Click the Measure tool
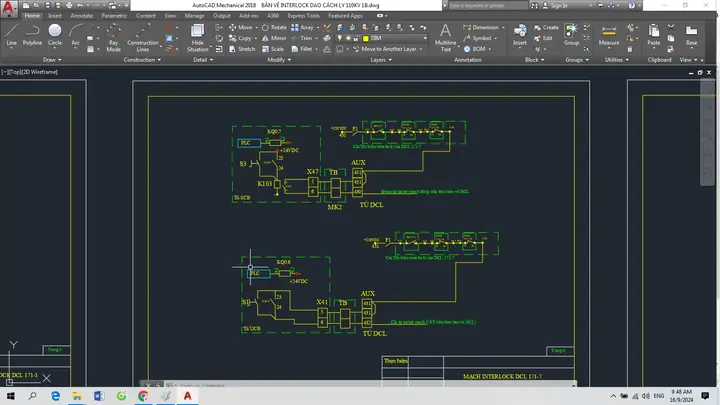Viewport: 720px width, 405px height. tap(609, 35)
